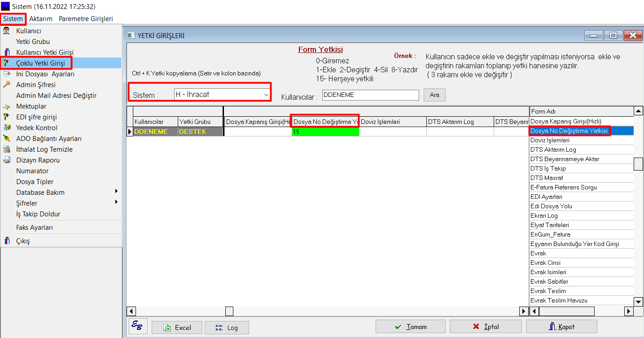This screenshot has height=338, width=644.
Task: Select Evrak Cinsi in form list
Action: point(582,263)
